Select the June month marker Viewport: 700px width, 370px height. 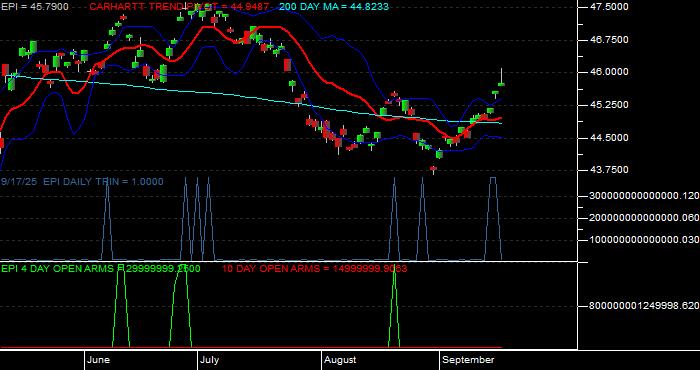[x=98, y=360]
